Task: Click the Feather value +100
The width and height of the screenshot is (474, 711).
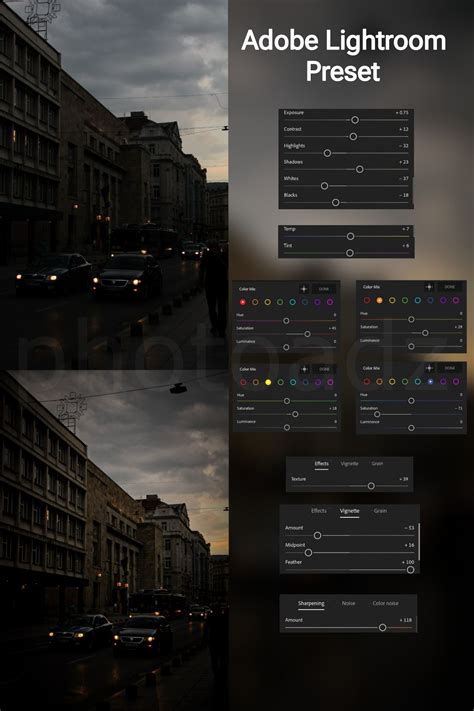Action: [x=408, y=562]
